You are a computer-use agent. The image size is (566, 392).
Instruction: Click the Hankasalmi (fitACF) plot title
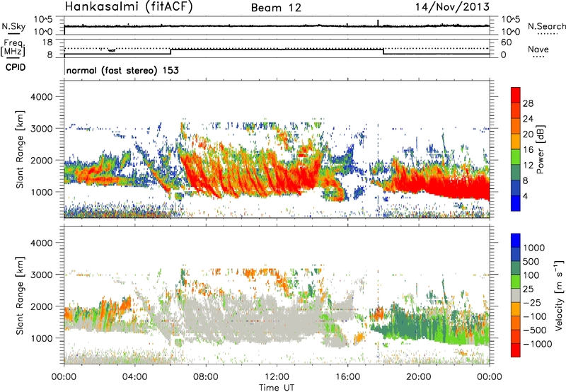pyautogui.click(x=129, y=7)
